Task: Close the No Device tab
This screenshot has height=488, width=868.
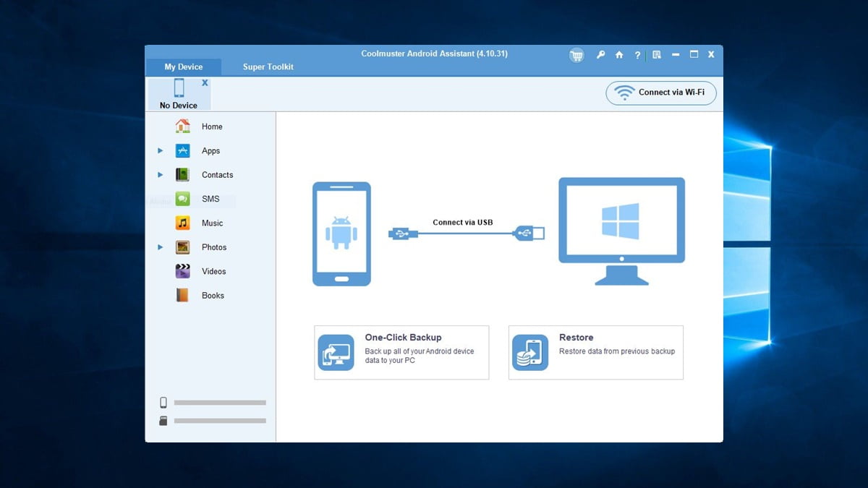Action: click(x=205, y=83)
